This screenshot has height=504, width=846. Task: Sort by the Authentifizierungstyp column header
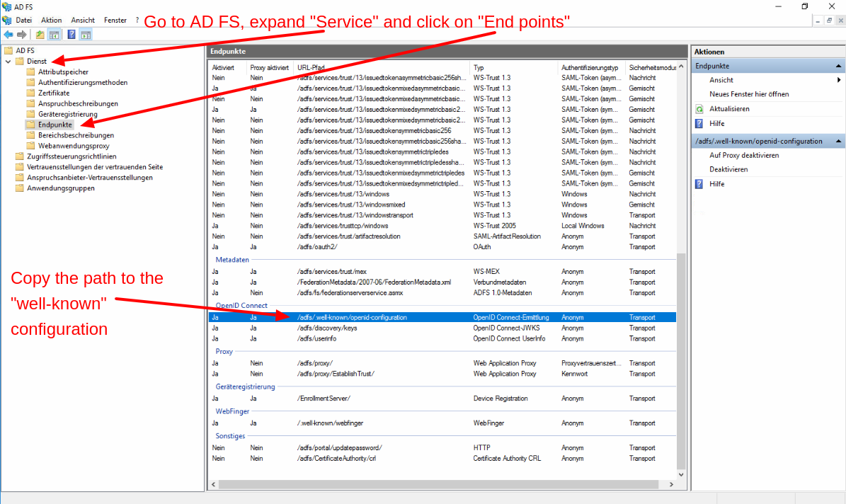pyautogui.click(x=590, y=67)
